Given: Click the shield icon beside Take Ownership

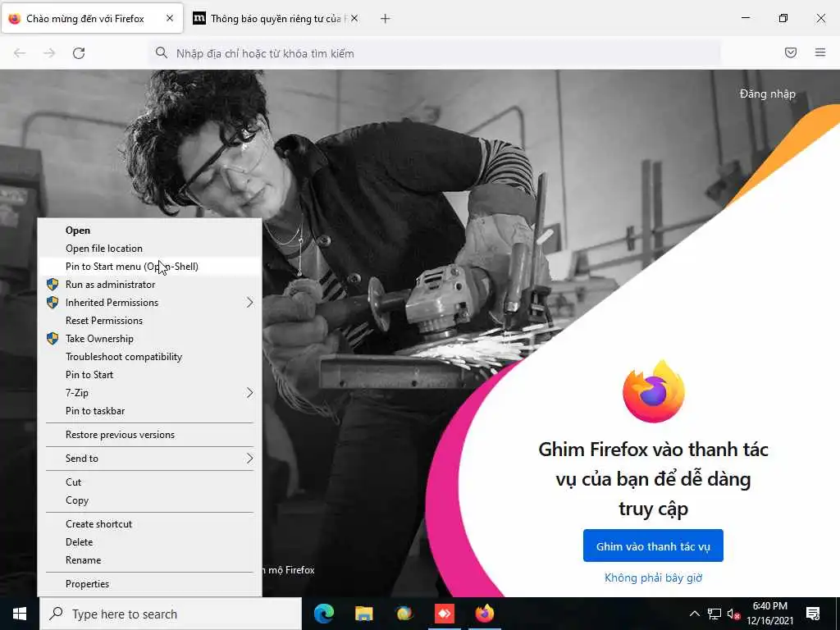Looking at the screenshot, I should pos(52,339).
